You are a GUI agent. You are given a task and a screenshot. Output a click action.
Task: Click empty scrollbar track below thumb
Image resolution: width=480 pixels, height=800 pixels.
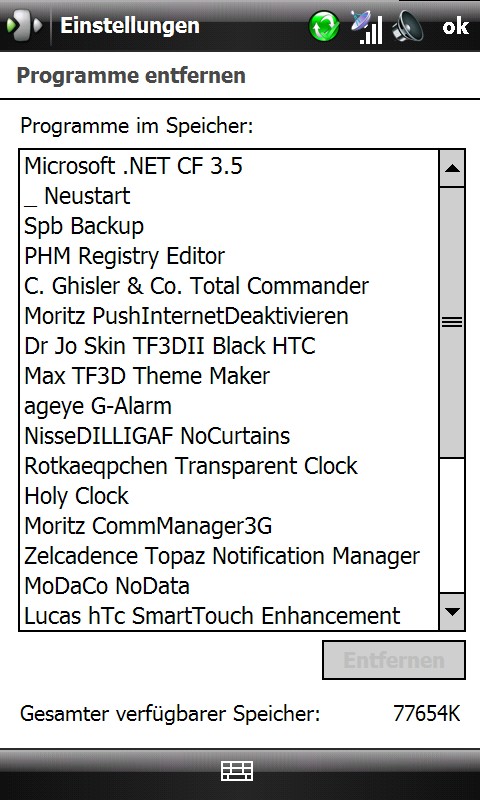point(452,526)
